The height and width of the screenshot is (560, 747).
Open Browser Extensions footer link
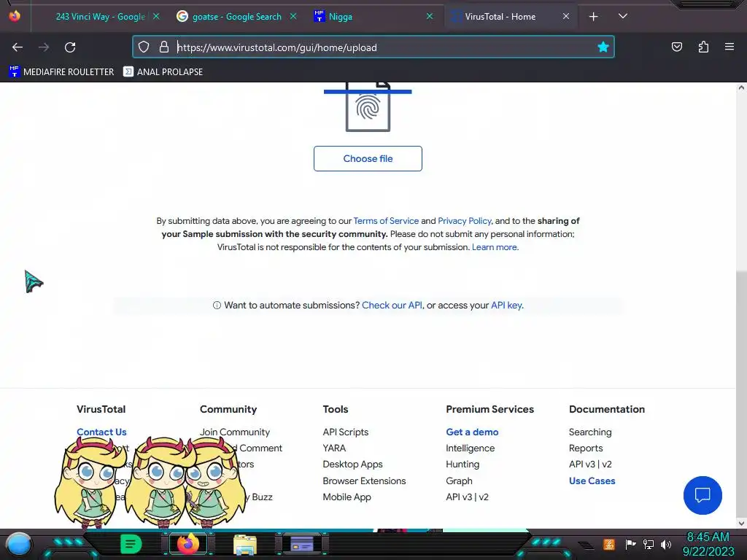tap(364, 481)
